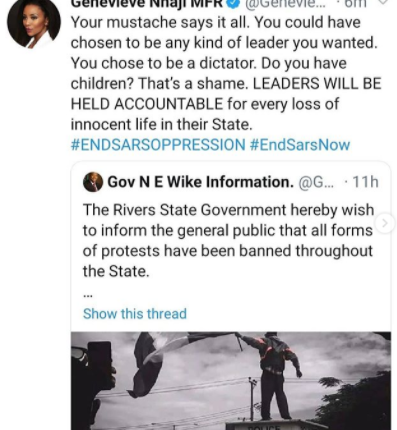The image size is (397, 430).
Task: Click the main tweet text about mustache
Action: (x=226, y=73)
